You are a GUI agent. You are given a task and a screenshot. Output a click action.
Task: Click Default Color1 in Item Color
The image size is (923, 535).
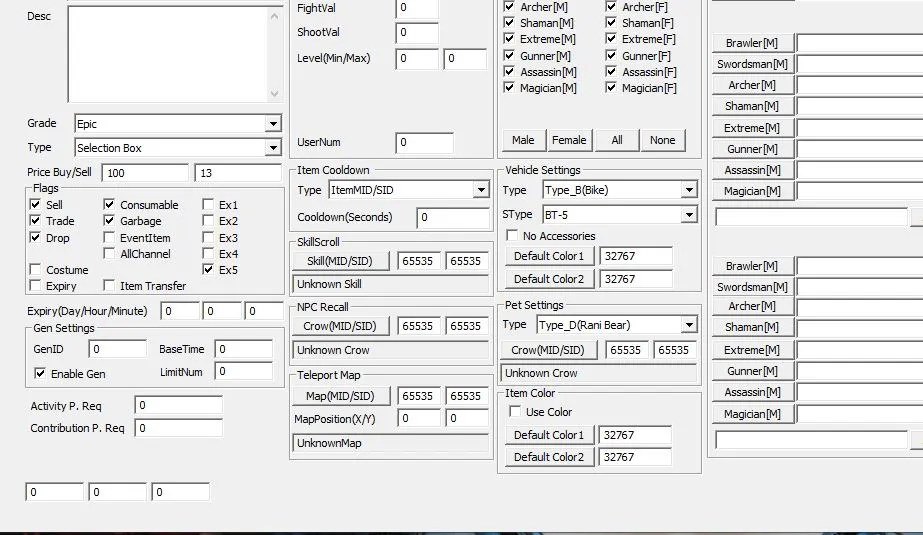[549, 435]
